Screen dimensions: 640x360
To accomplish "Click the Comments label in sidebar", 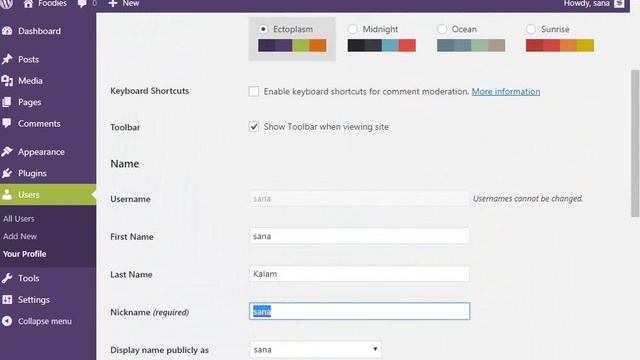I will point(39,123).
